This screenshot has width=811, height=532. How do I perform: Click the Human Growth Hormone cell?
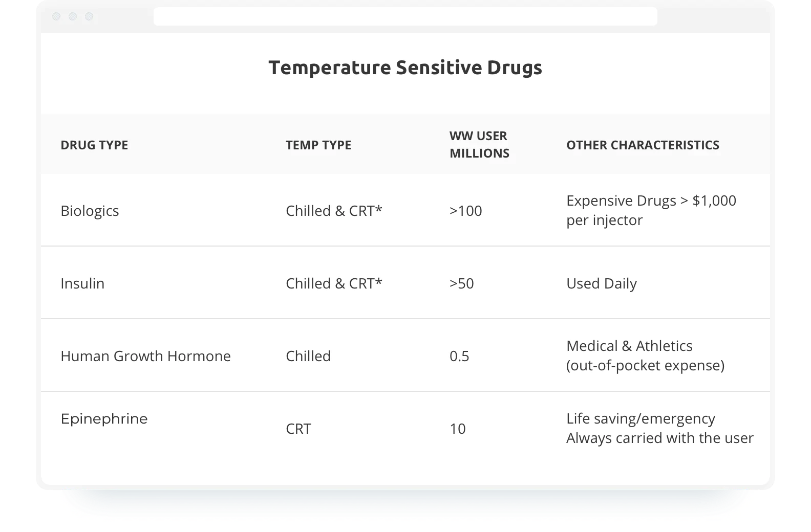(145, 356)
